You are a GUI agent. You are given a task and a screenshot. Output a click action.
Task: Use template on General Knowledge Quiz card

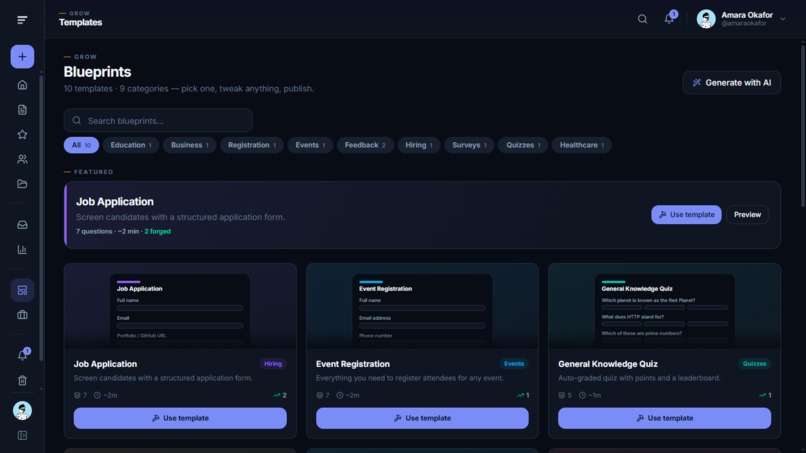664,418
